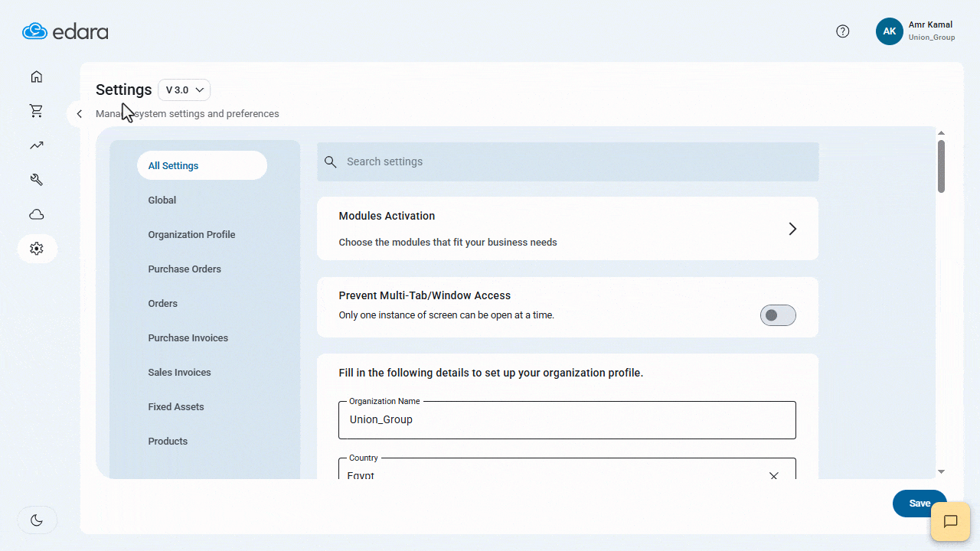Click the AK user avatar
The height and width of the screenshot is (551, 980).
(x=890, y=31)
